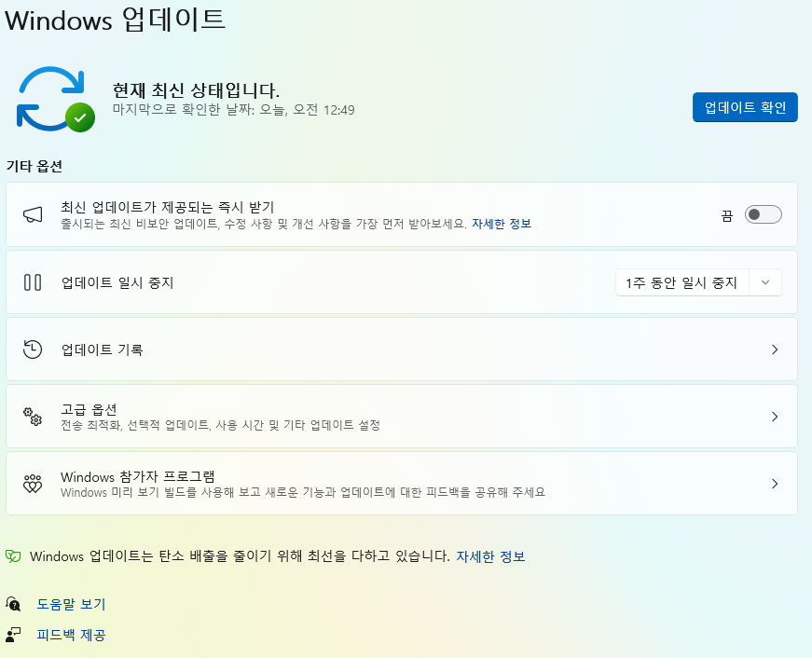Click the Windows 업데이트 page title
812x658 pixels.
coord(115,20)
